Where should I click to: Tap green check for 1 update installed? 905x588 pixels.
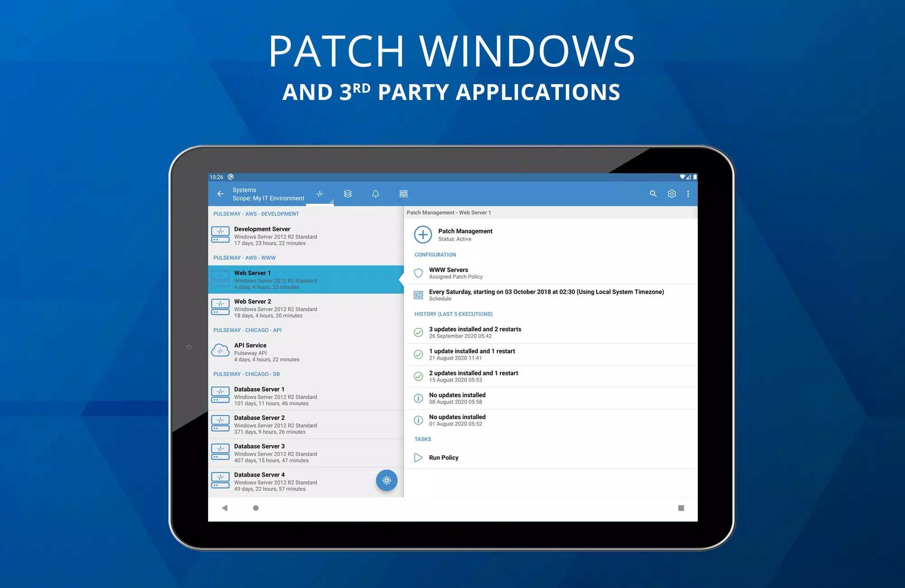coord(419,354)
